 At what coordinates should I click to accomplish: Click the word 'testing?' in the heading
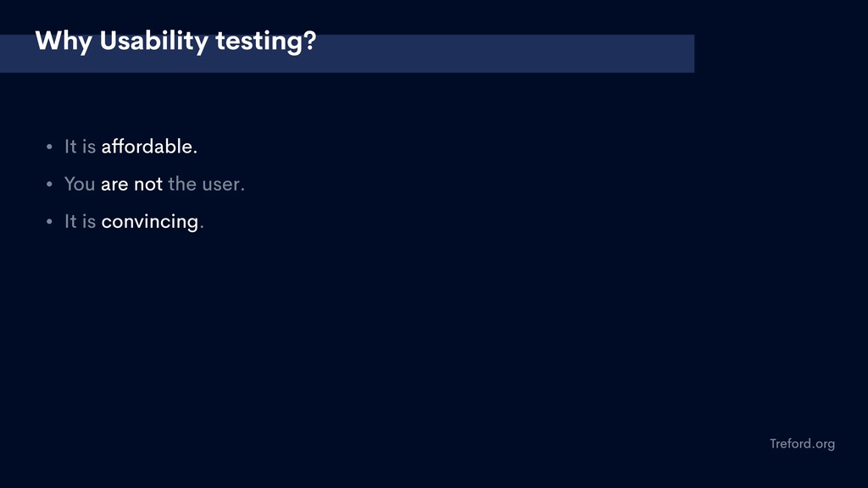[x=266, y=42]
